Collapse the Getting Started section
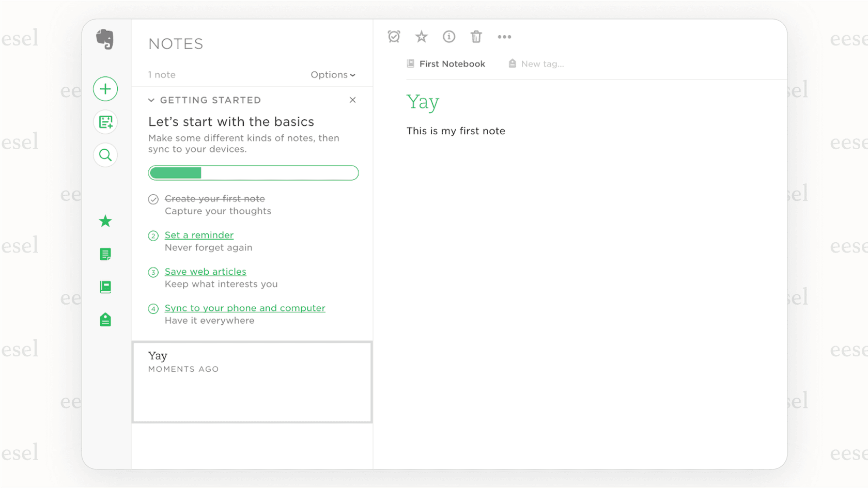Viewport: 868px width, 488px height. [151, 100]
